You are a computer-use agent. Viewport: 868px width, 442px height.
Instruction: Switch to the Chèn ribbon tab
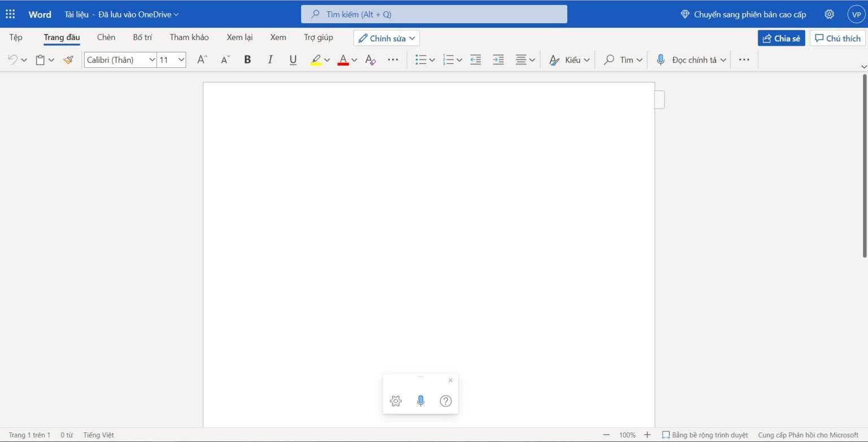(x=106, y=37)
